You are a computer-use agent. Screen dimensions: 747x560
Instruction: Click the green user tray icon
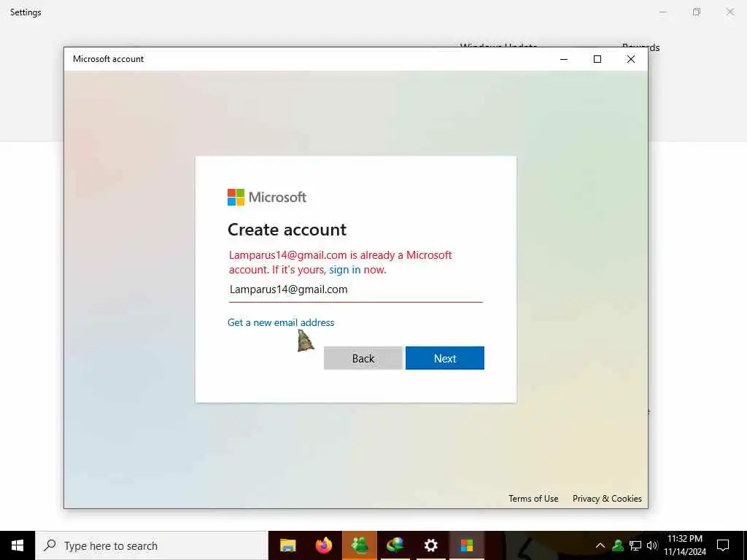tap(618, 545)
